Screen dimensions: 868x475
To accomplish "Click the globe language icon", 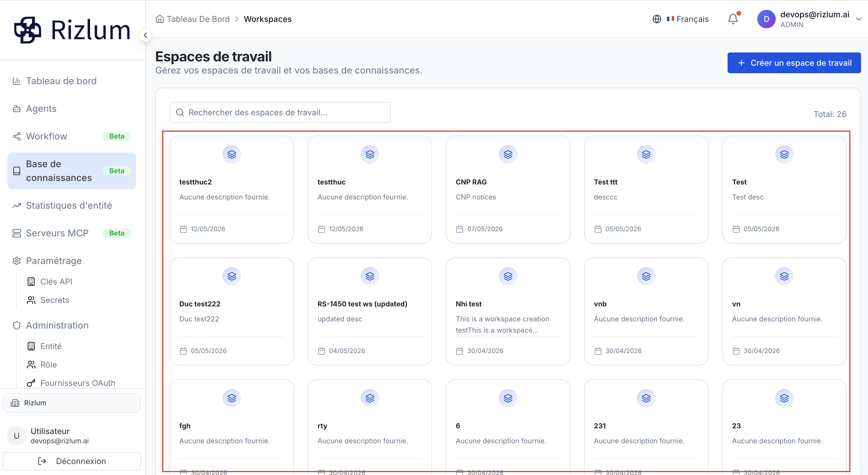I will point(657,19).
